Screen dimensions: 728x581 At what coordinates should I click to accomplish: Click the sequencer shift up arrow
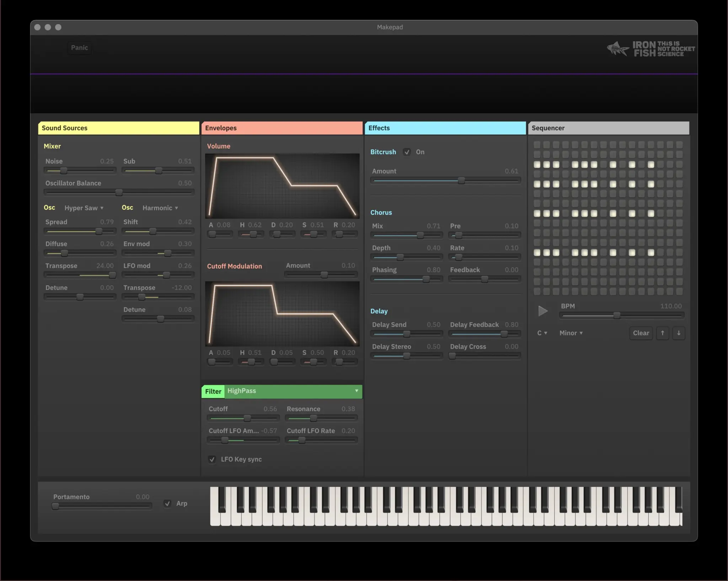point(662,333)
